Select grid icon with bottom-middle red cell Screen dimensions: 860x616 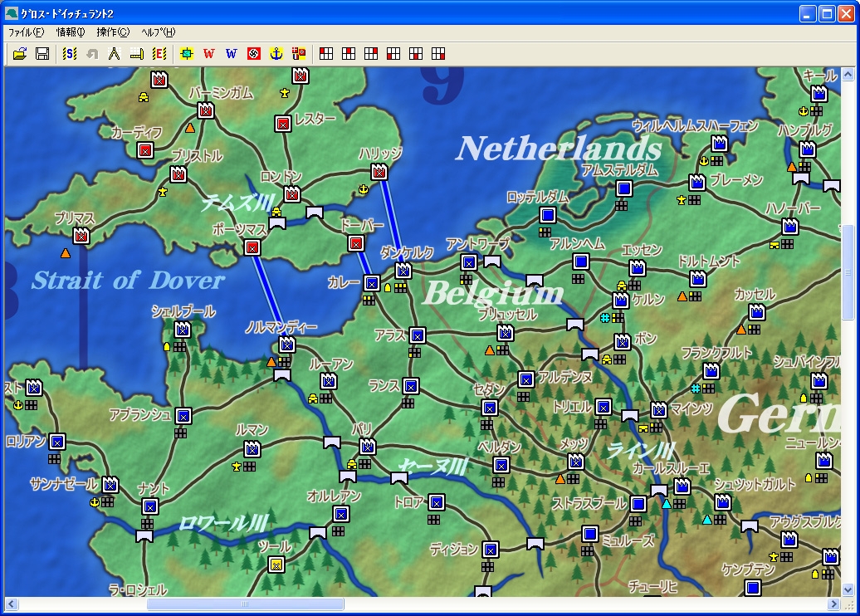(x=416, y=54)
